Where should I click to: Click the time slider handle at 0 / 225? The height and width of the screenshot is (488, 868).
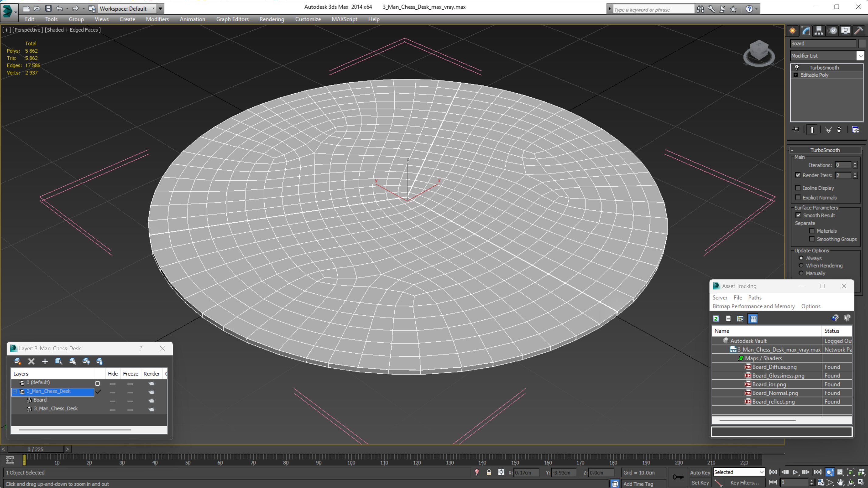click(x=35, y=449)
